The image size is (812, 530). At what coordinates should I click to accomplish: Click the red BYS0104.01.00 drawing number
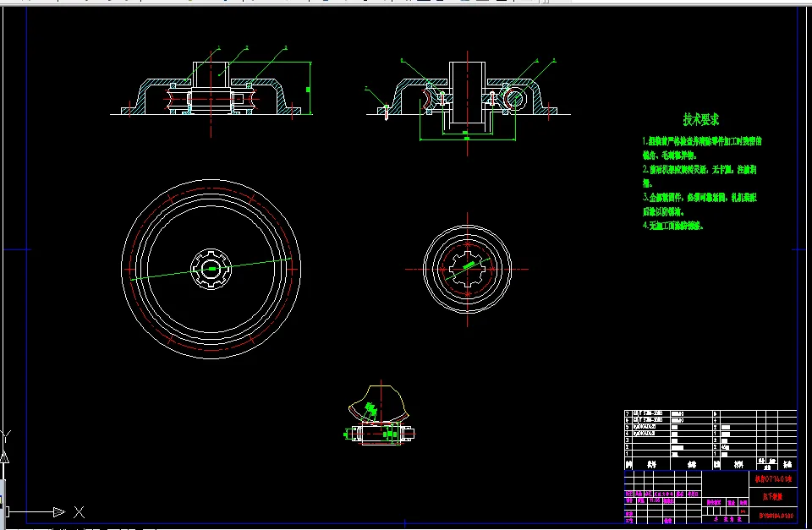[776, 516]
